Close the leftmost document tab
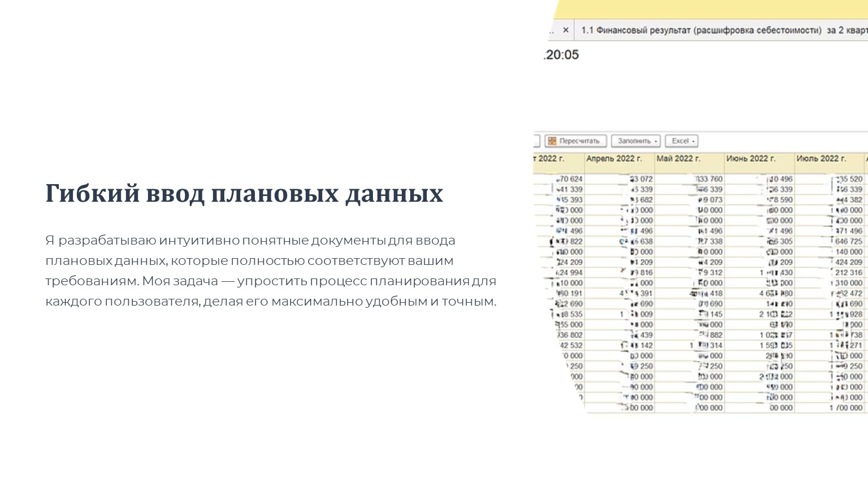 (566, 30)
